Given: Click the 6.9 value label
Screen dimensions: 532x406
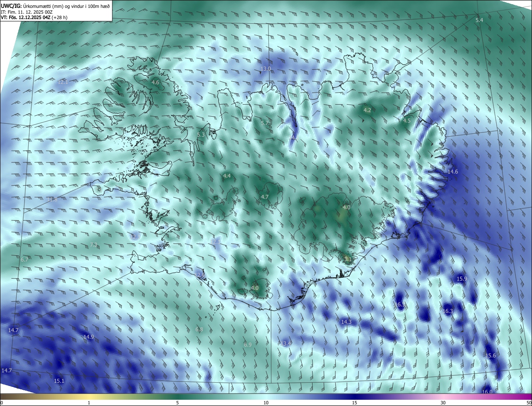Looking at the screenshot, I should click(x=248, y=345).
